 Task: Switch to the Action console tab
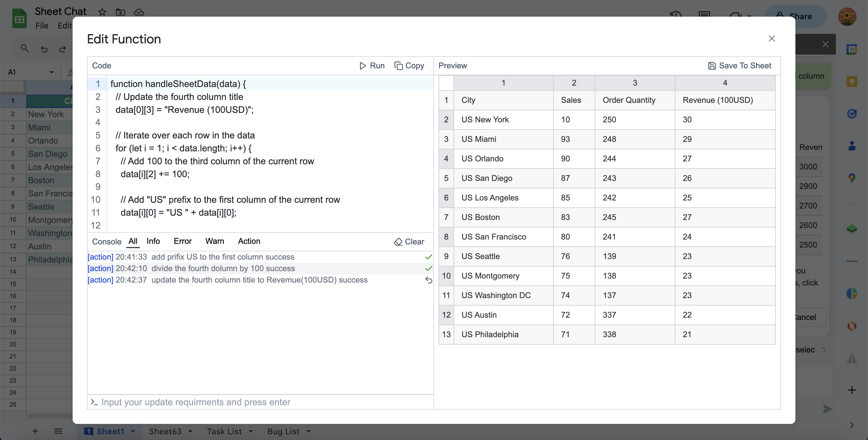pos(249,241)
